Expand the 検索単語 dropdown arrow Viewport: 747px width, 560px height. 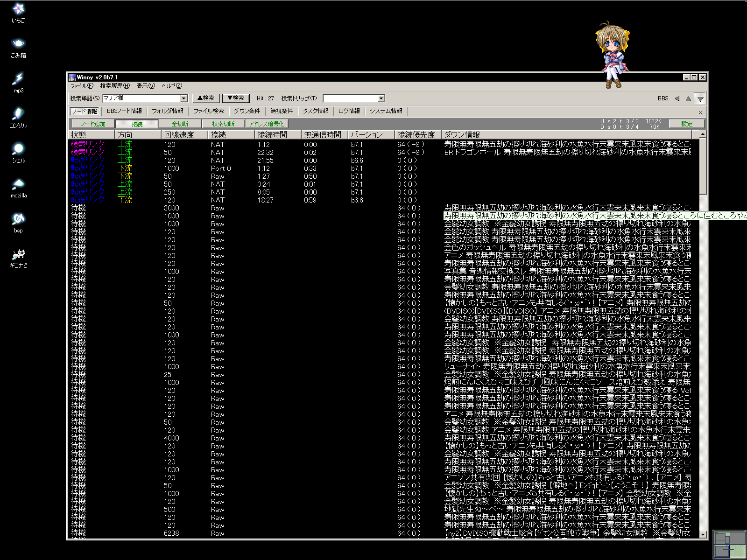pyautogui.click(x=183, y=98)
